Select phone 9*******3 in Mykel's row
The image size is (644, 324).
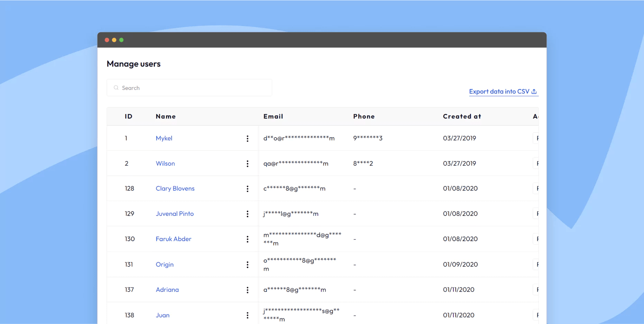click(x=368, y=138)
